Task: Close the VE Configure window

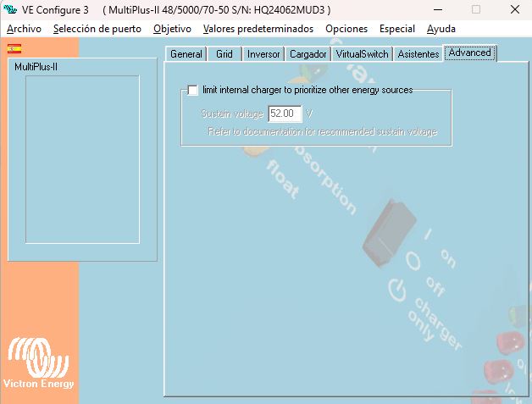Action: (x=515, y=9)
